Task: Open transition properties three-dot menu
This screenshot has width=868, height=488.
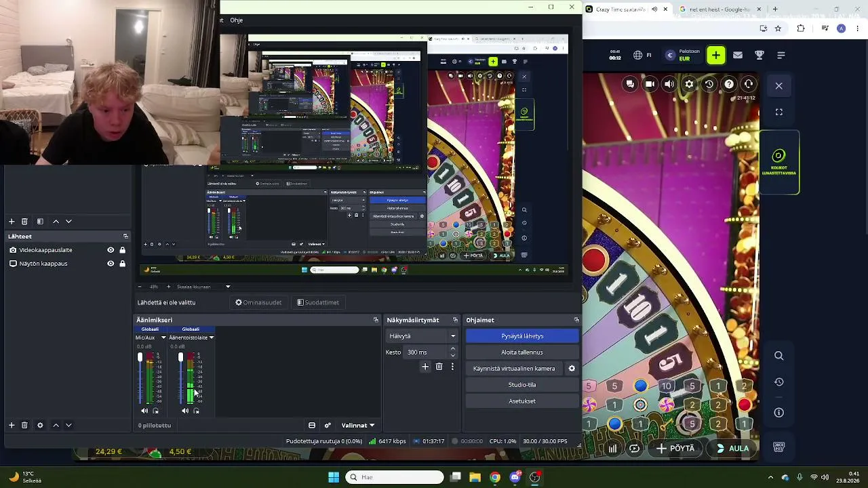Action: tap(452, 367)
